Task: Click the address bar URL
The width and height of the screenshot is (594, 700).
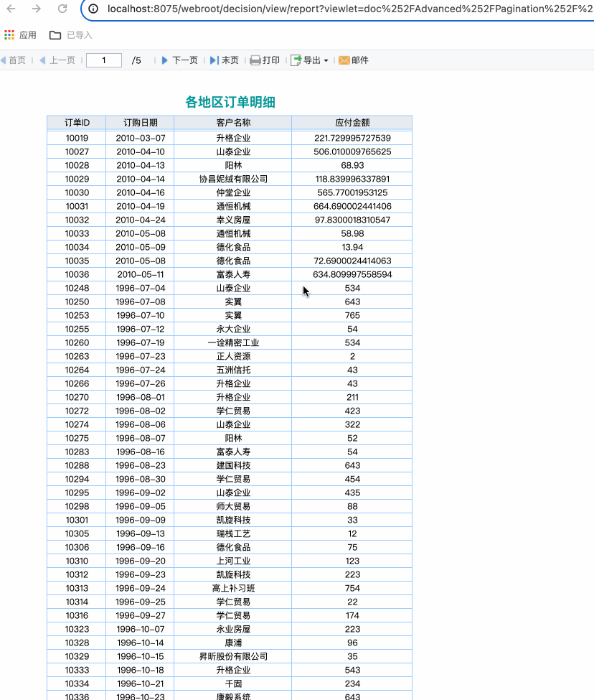Action: (350, 9)
